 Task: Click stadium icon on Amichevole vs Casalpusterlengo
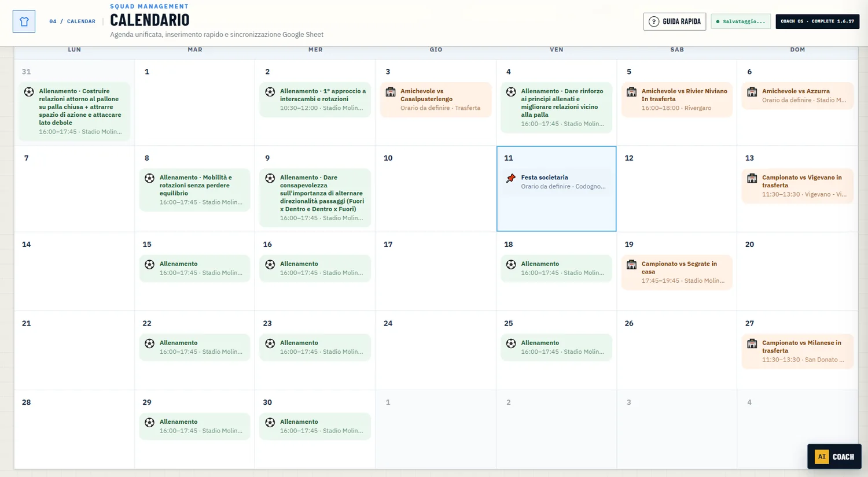(x=391, y=92)
